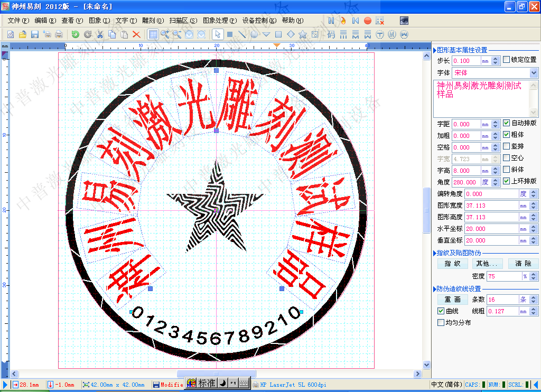Click the 字距 character spacing stepper
Viewport: 541px width, 392px height.
[496, 124]
